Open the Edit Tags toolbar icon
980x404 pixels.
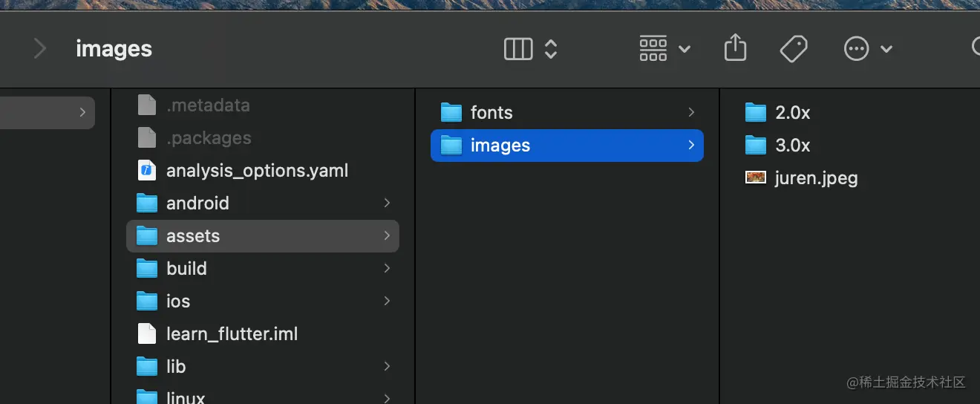(794, 49)
